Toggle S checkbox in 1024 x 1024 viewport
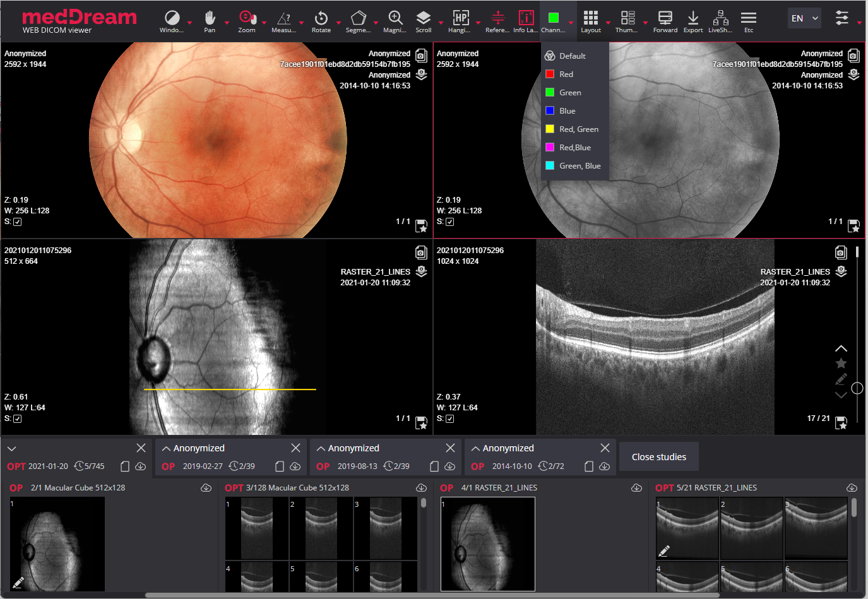The width and height of the screenshot is (868, 599). (450, 419)
